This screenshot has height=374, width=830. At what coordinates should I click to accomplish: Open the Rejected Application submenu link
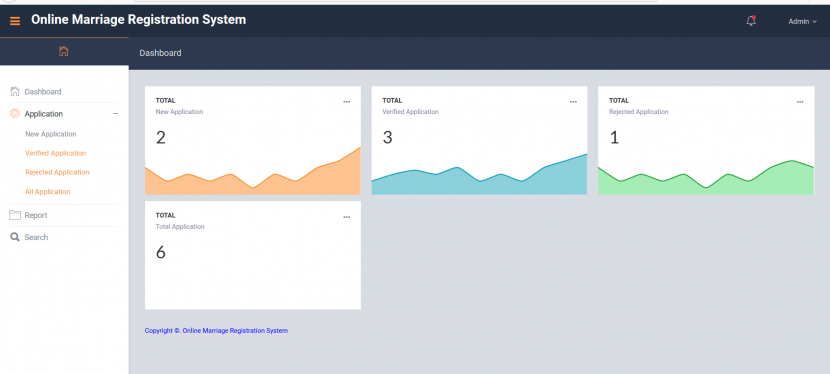(57, 172)
